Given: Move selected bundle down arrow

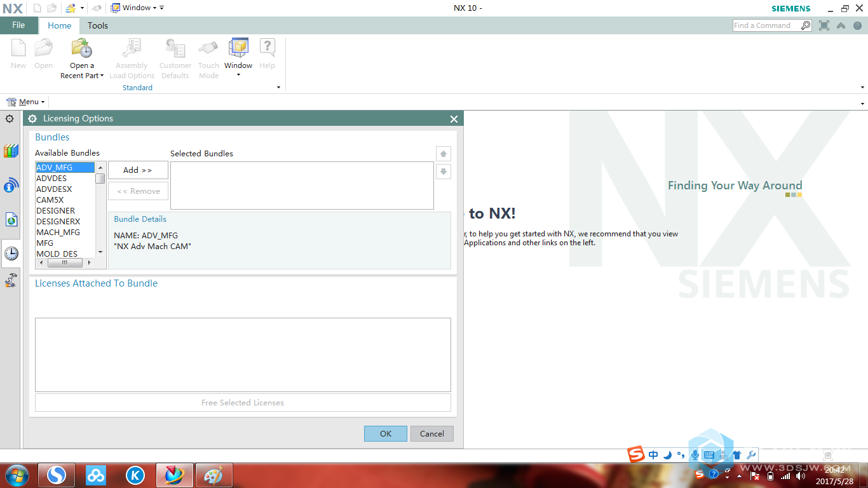Looking at the screenshot, I should (444, 171).
